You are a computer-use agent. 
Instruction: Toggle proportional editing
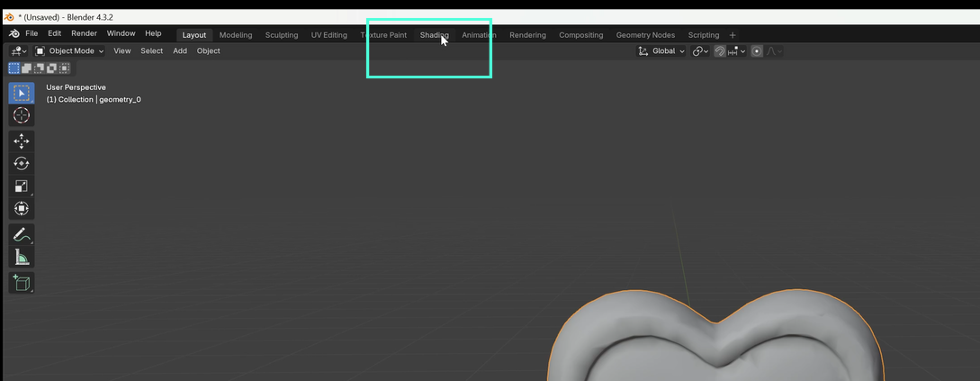[756, 50]
